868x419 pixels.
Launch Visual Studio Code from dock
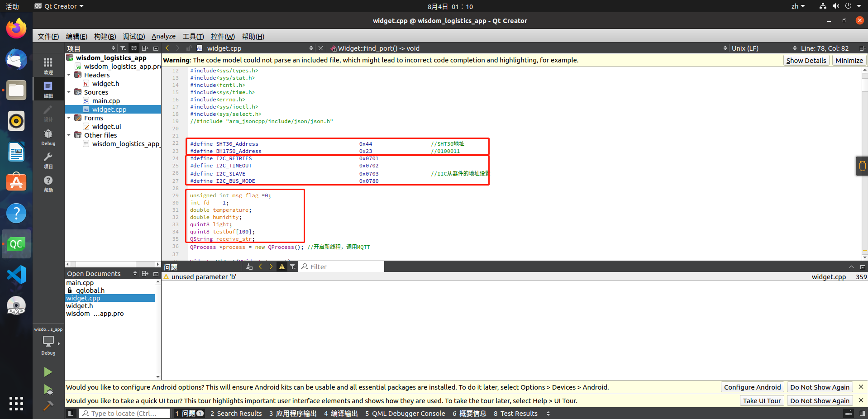pyautogui.click(x=16, y=275)
